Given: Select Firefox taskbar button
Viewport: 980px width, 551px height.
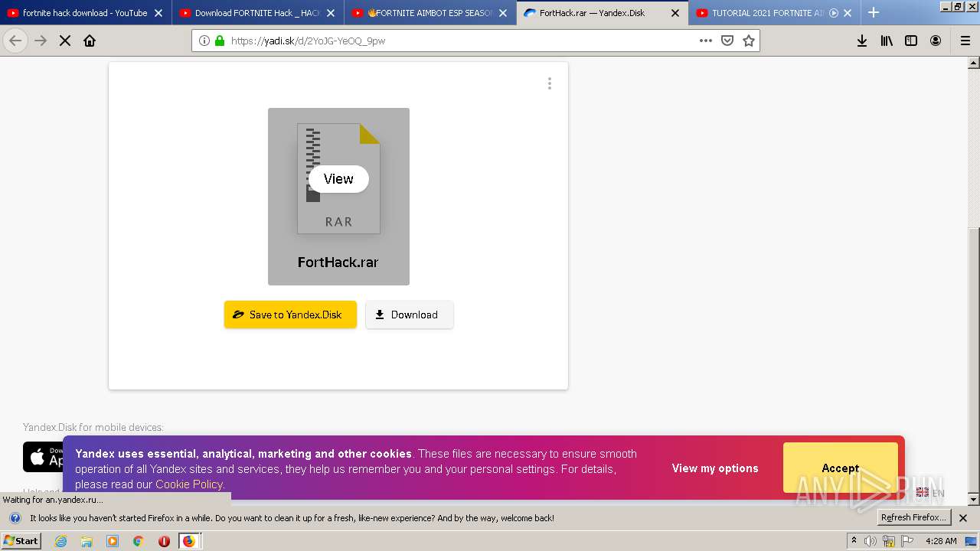Looking at the screenshot, I should point(189,541).
